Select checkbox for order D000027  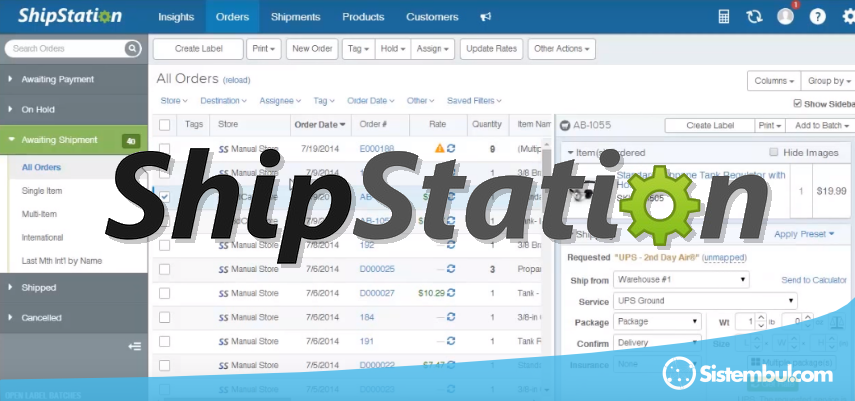[x=164, y=293]
